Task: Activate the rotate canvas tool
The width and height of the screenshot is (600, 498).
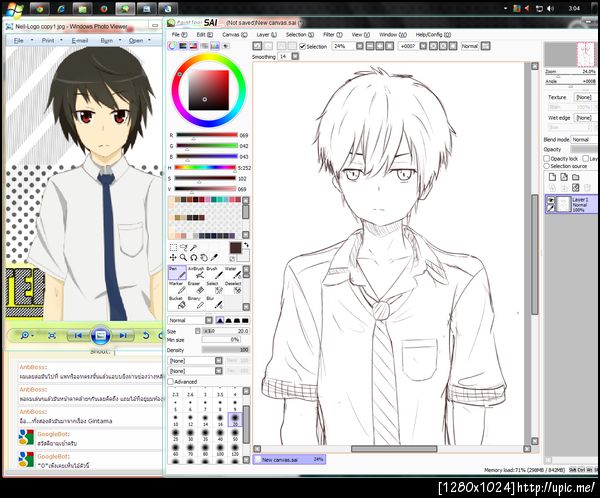Action: 194,258
